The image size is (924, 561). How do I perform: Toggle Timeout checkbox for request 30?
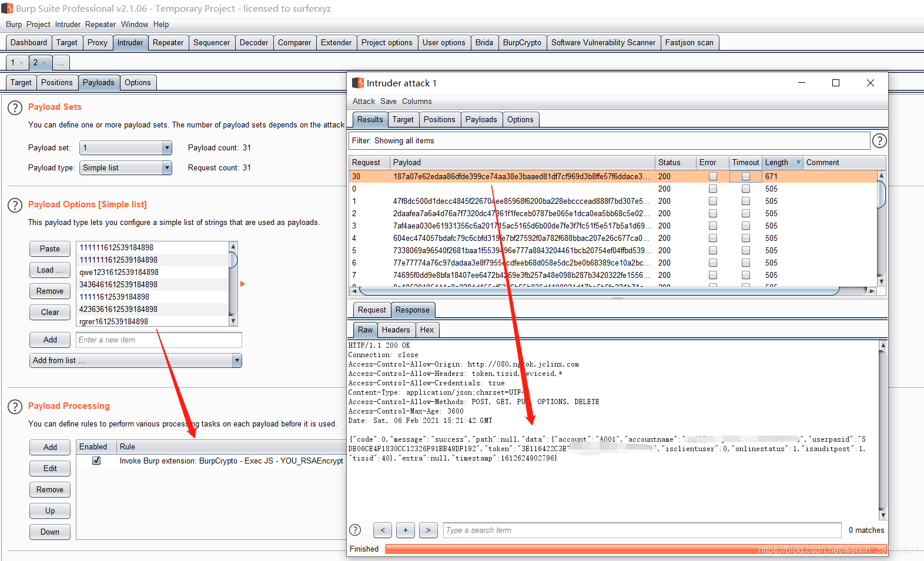(746, 176)
